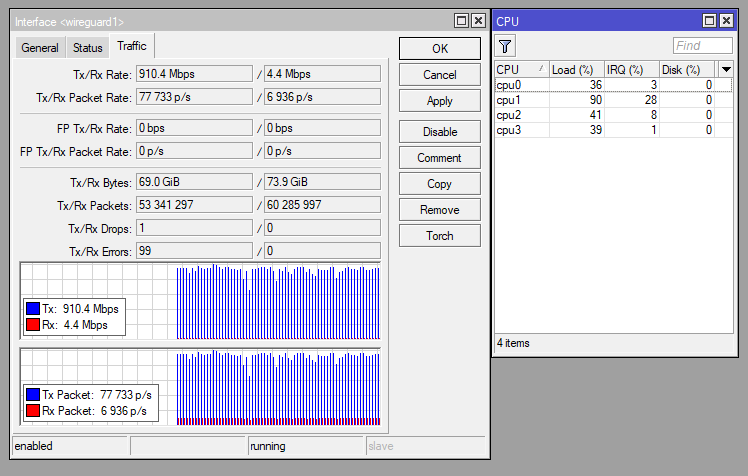The width and height of the screenshot is (748, 476).
Task: Add a Comment to the interface
Action: (439, 158)
